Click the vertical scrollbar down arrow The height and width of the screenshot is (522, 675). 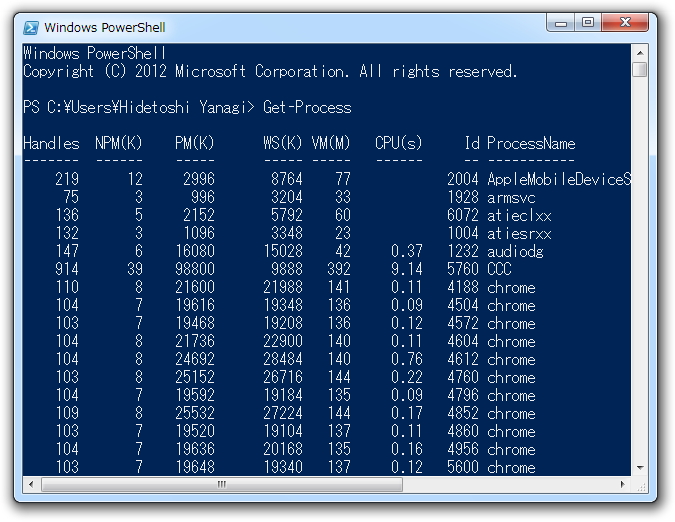coord(640,468)
